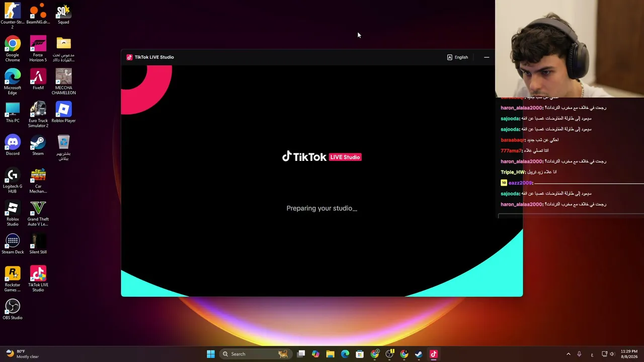The height and width of the screenshot is (362, 644).
Task: Click the eazz2009 username in chat overlay
Action: click(x=520, y=183)
